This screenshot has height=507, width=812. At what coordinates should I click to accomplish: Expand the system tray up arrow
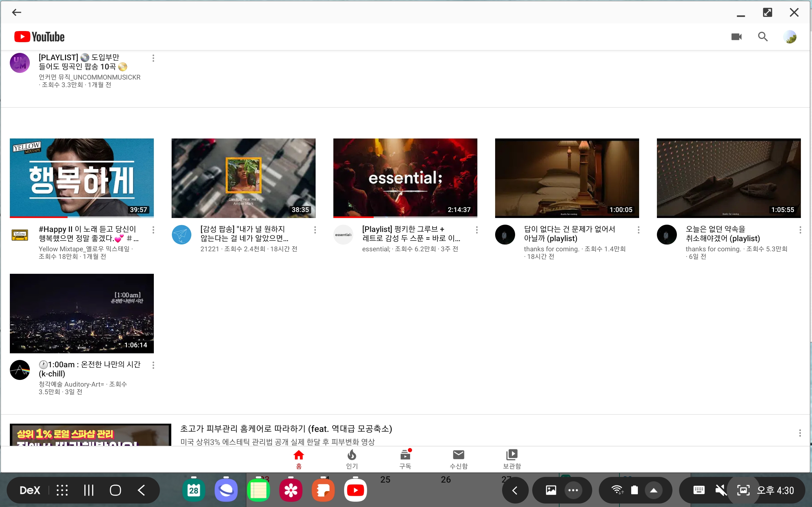point(653,490)
